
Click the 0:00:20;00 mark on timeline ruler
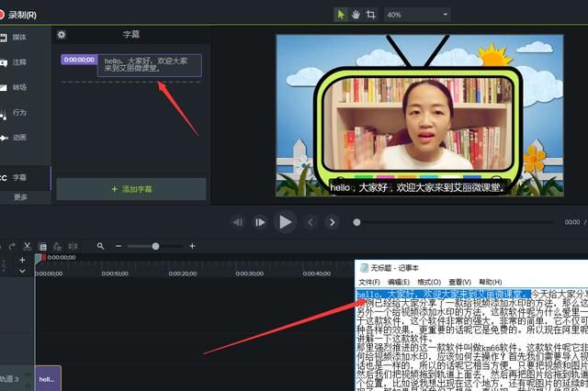pos(182,274)
